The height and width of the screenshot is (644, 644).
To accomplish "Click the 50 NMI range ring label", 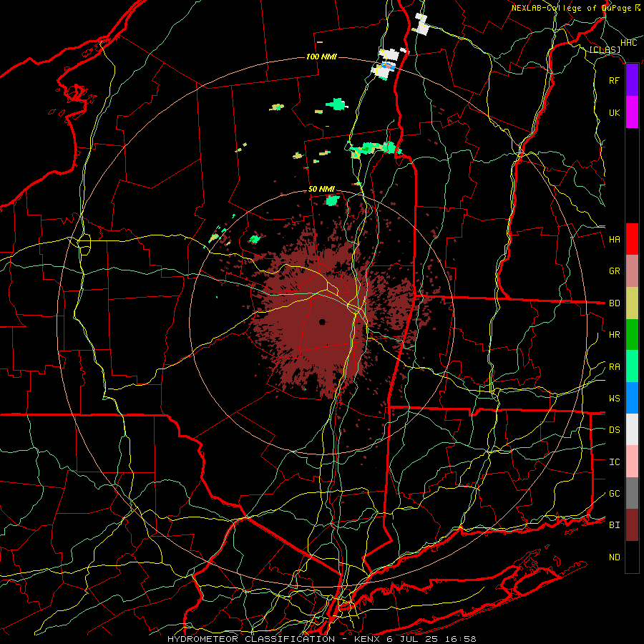I will pyautogui.click(x=321, y=189).
